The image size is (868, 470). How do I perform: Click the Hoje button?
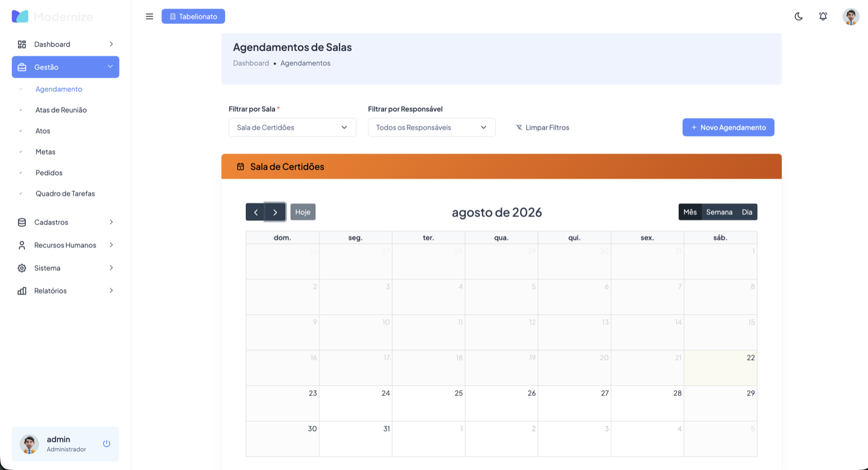303,212
